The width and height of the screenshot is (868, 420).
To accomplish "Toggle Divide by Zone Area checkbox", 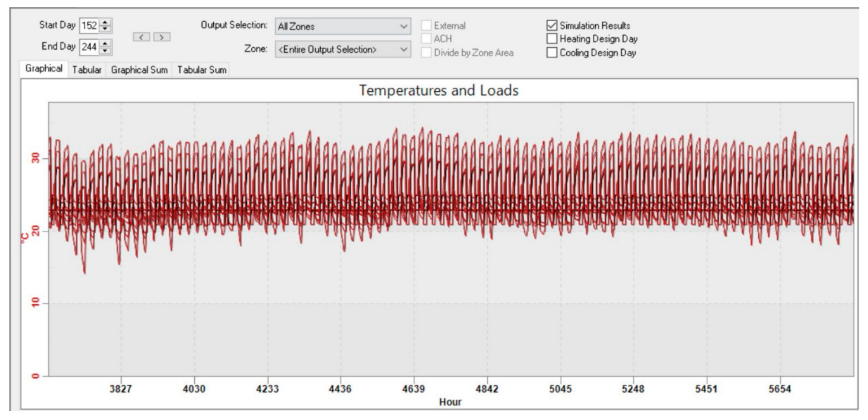I will coord(426,52).
